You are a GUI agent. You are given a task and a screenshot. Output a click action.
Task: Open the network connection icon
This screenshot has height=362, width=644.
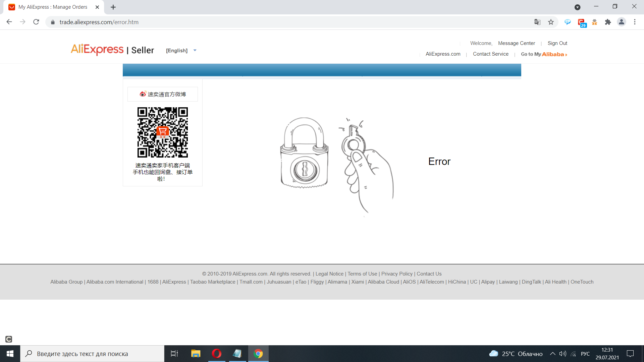[574, 354]
